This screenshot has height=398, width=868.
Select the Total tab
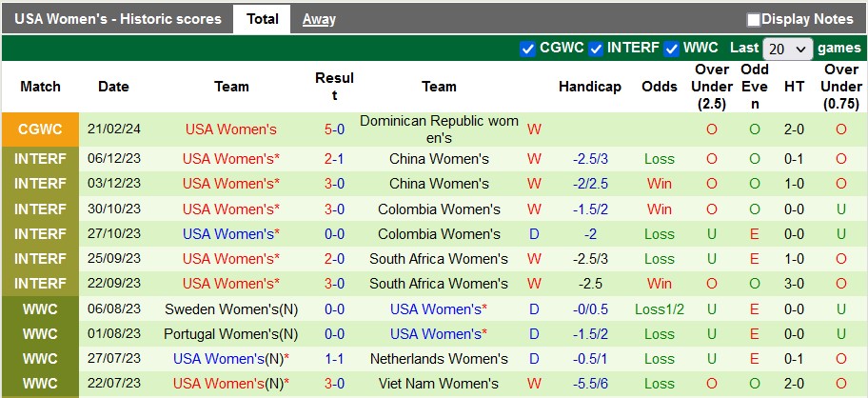pos(263,19)
